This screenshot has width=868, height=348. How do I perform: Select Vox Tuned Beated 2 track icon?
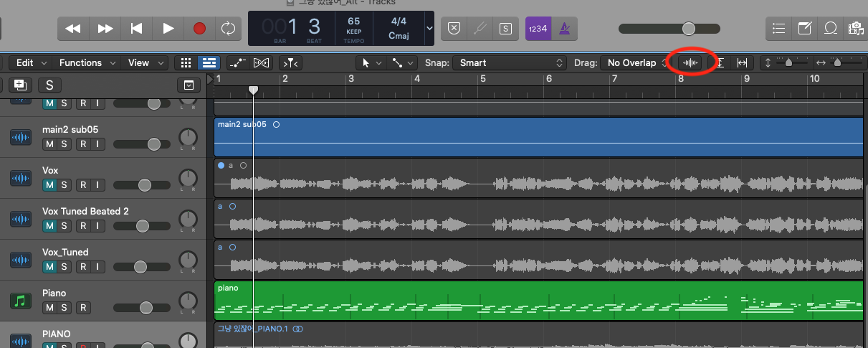pos(21,219)
